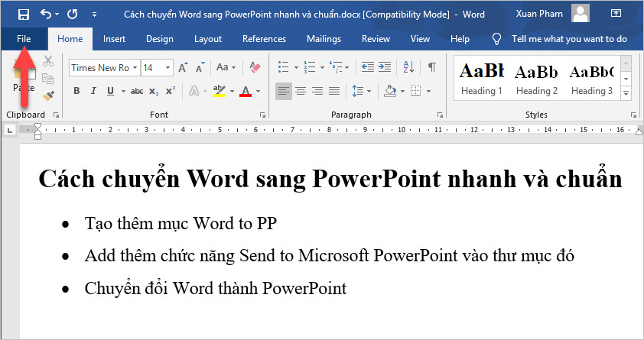Open the Layout tab
This screenshot has width=644, height=340.
pos(208,38)
